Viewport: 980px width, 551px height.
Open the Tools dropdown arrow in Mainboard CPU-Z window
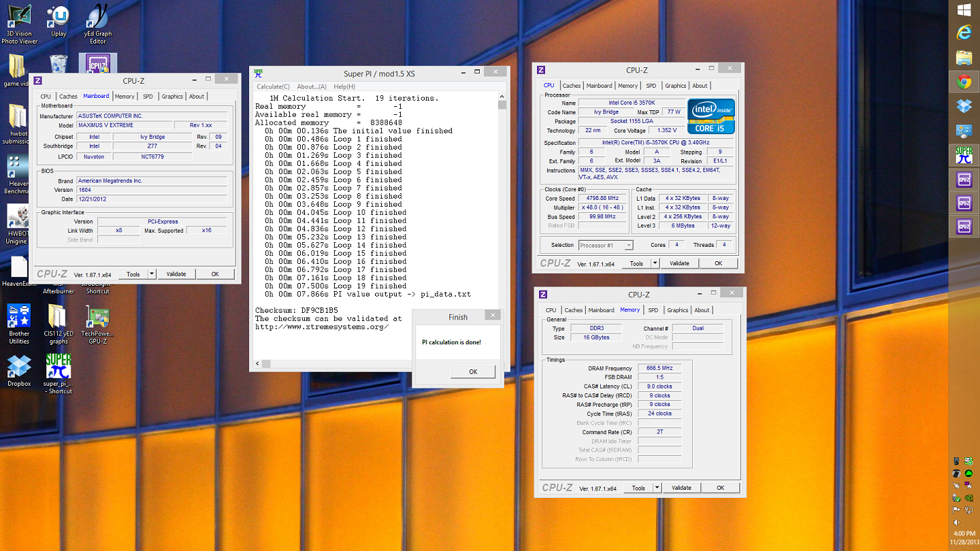[152, 274]
